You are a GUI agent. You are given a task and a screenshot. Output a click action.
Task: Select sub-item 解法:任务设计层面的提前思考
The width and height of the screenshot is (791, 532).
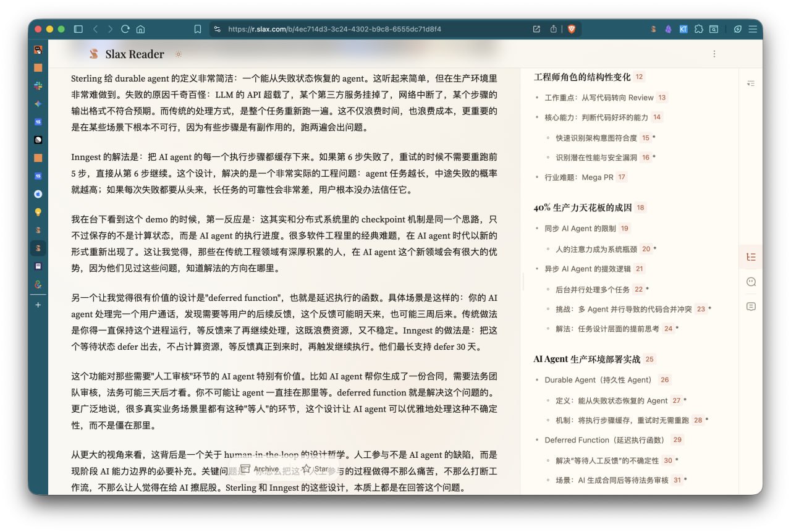click(607, 329)
